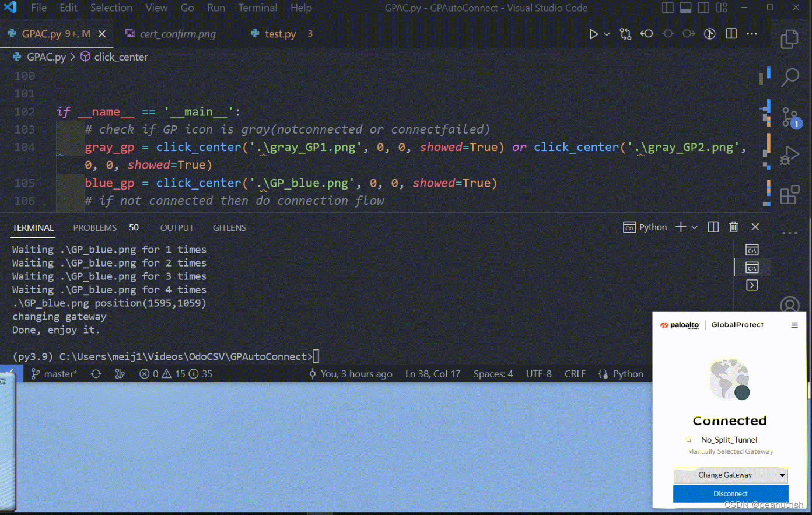Toggle the primary sidebar layout icon
This screenshot has height=515, width=812.
click(x=668, y=8)
